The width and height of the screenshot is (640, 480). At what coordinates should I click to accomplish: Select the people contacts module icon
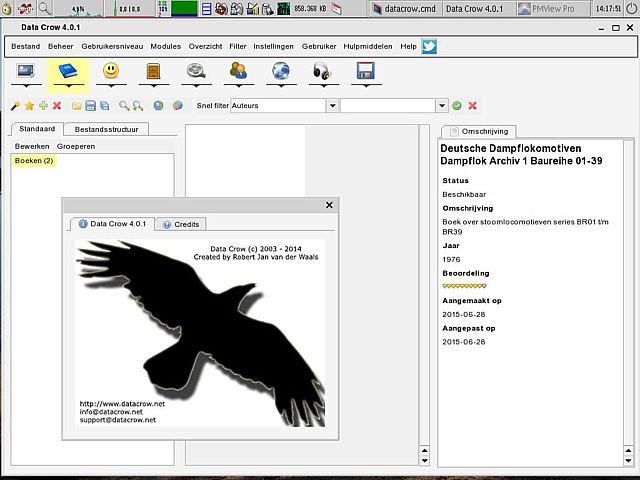click(238, 72)
